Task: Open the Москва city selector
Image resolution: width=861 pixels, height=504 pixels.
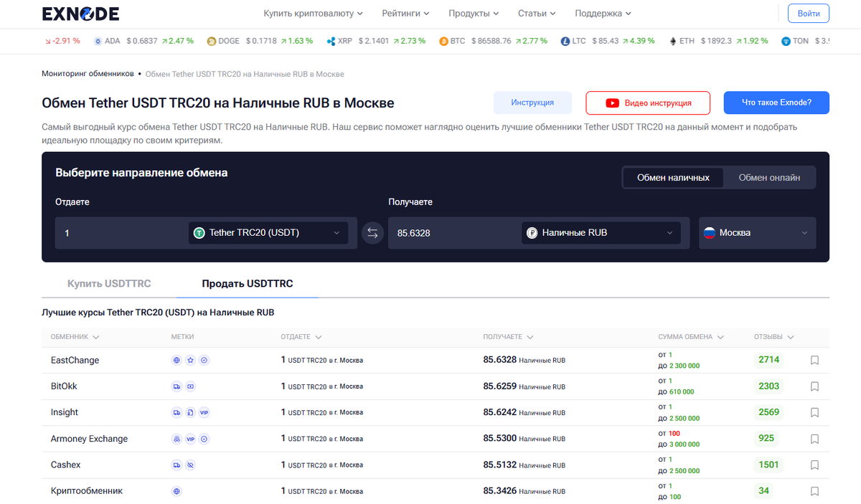Action: 757,232
